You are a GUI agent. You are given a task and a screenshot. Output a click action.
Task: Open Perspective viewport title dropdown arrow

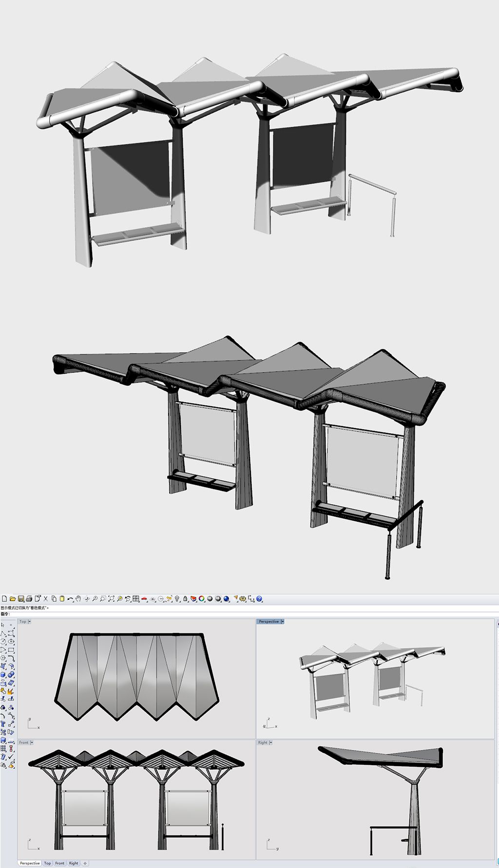(x=283, y=622)
